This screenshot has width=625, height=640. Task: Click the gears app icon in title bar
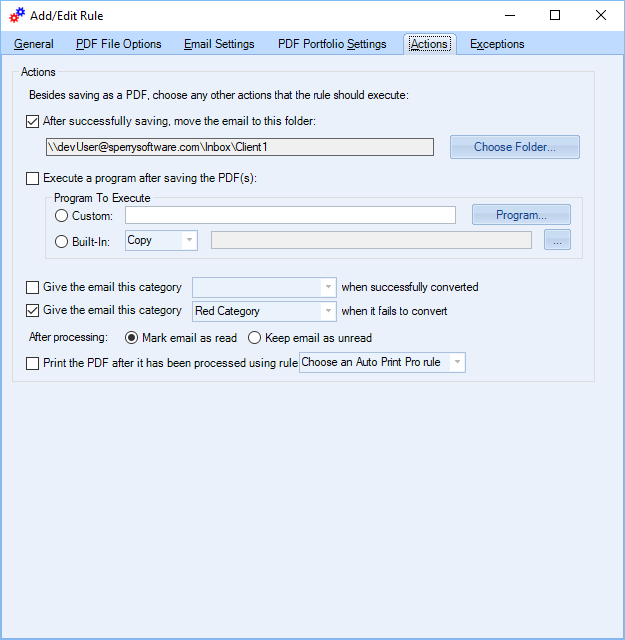click(16, 16)
